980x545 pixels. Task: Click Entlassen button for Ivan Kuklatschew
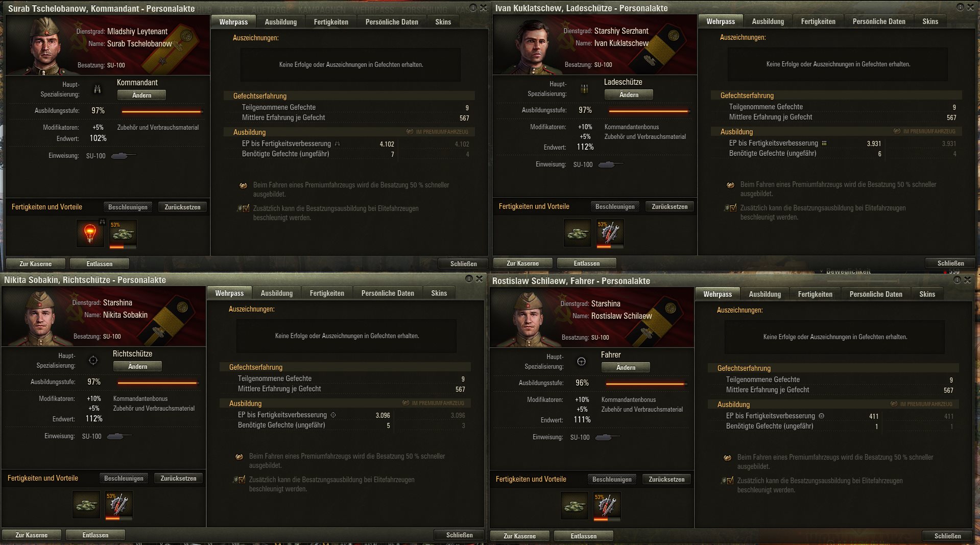(x=586, y=264)
